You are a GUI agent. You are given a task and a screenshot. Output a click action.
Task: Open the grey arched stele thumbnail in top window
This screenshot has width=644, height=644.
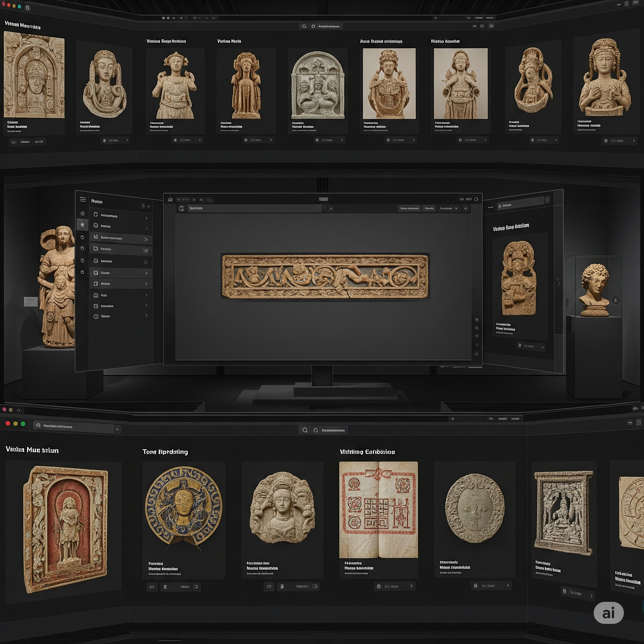click(x=318, y=85)
